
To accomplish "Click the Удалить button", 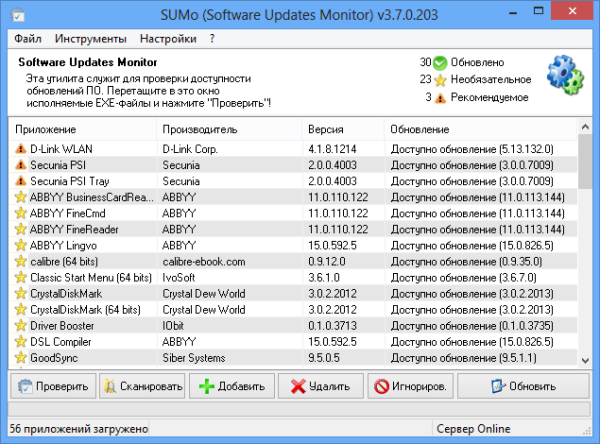I will click(x=321, y=387).
